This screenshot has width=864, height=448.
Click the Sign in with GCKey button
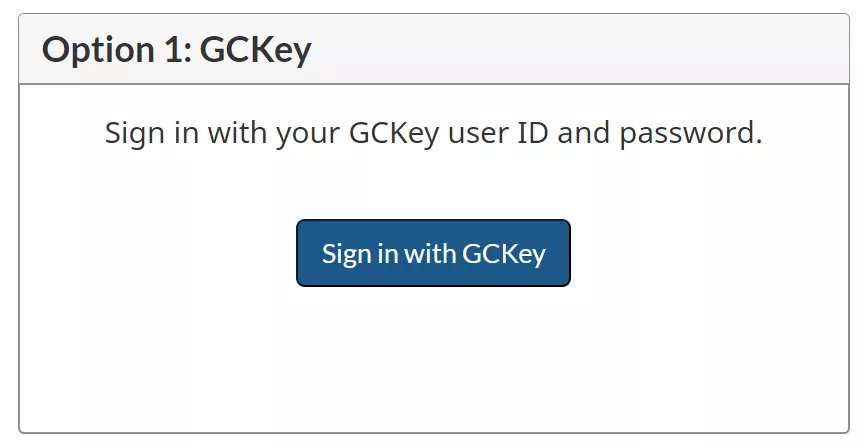point(433,253)
